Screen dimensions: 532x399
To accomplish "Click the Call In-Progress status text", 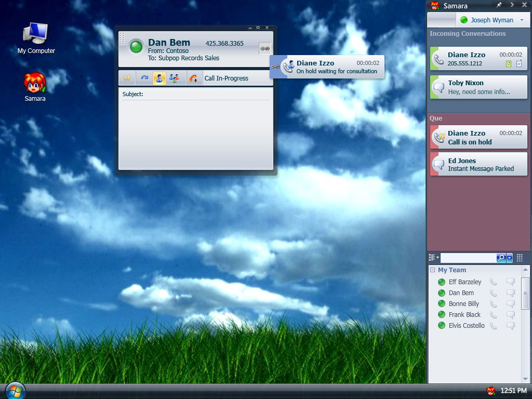I will 227,78.
